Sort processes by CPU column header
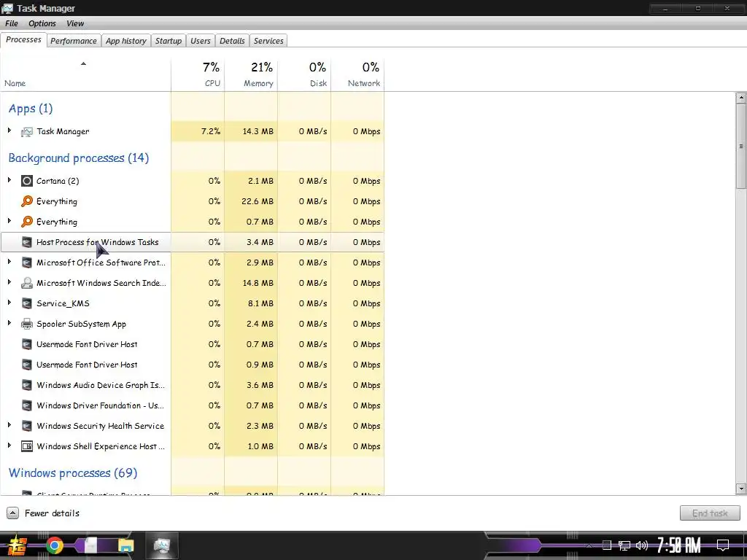Screen dimensions: 747x560 click(198, 75)
